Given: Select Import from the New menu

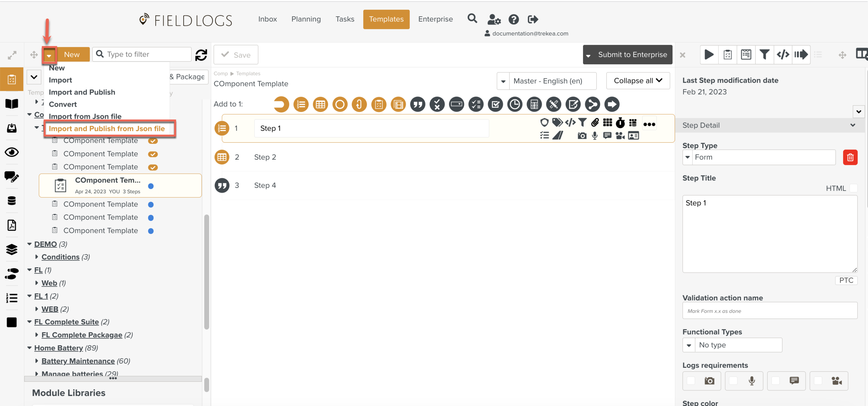Looking at the screenshot, I should (x=60, y=80).
